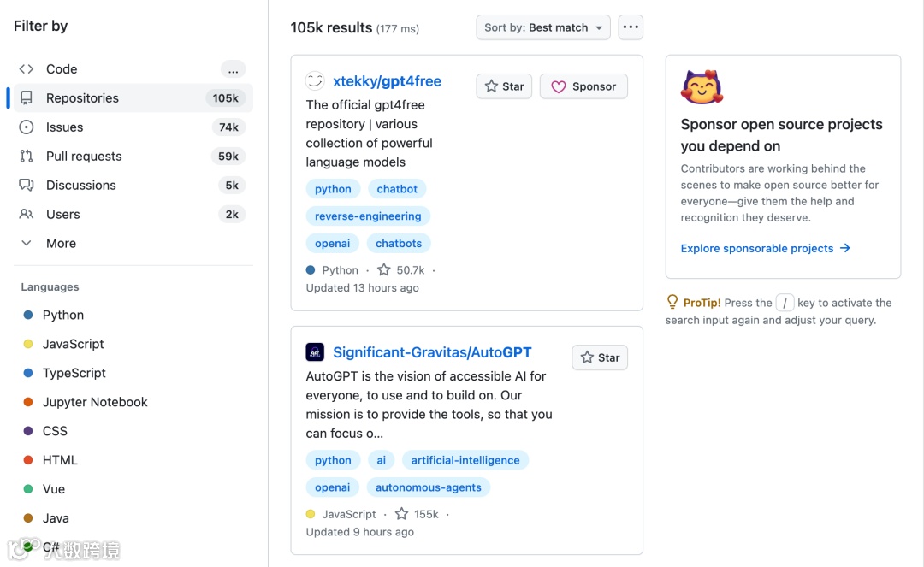Star the xtekky/gpt4free repository
924x567 pixels.
point(504,86)
